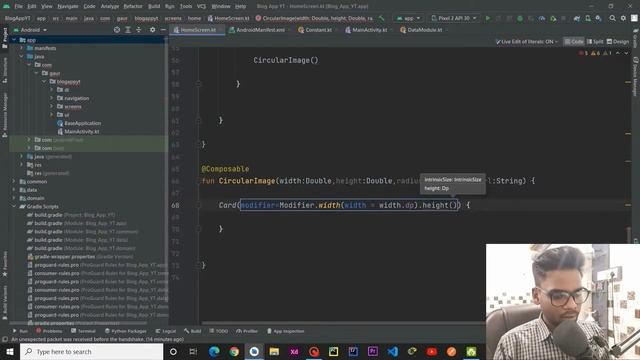Open File Explorer from the taskbar
This screenshot has height=360, width=640.
(x=274, y=351)
